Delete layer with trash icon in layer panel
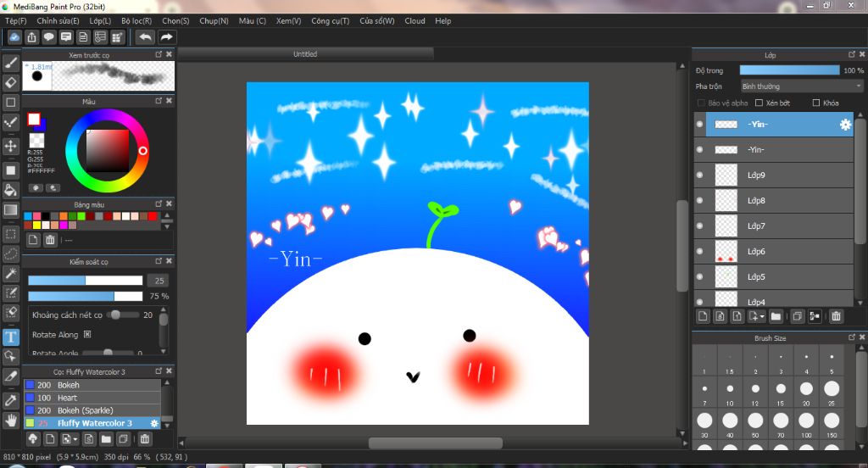868x468 pixels. click(836, 316)
